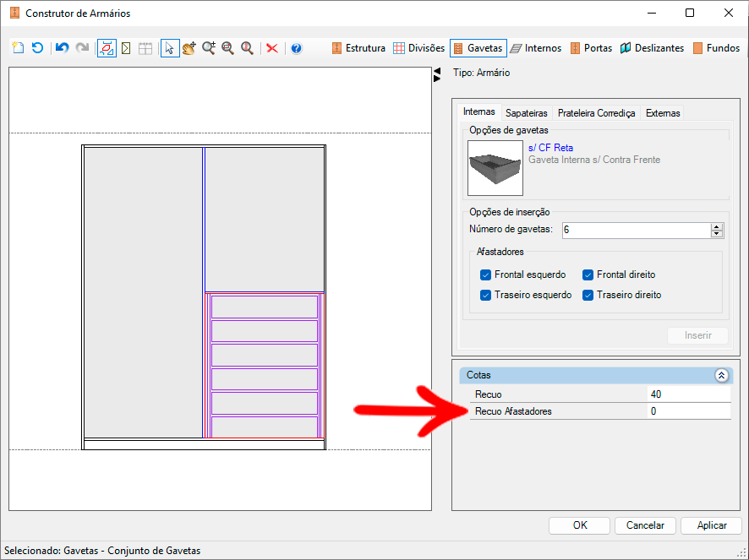Screen dimensions: 749x560
Task: Click the New document icon
Action: click(18, 48)
